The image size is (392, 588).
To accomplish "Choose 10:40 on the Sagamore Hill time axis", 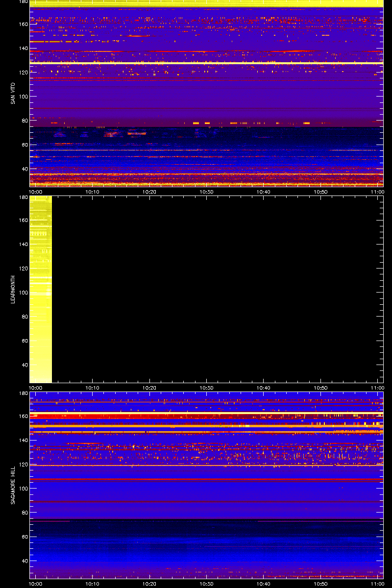I will tap(264, 584).
